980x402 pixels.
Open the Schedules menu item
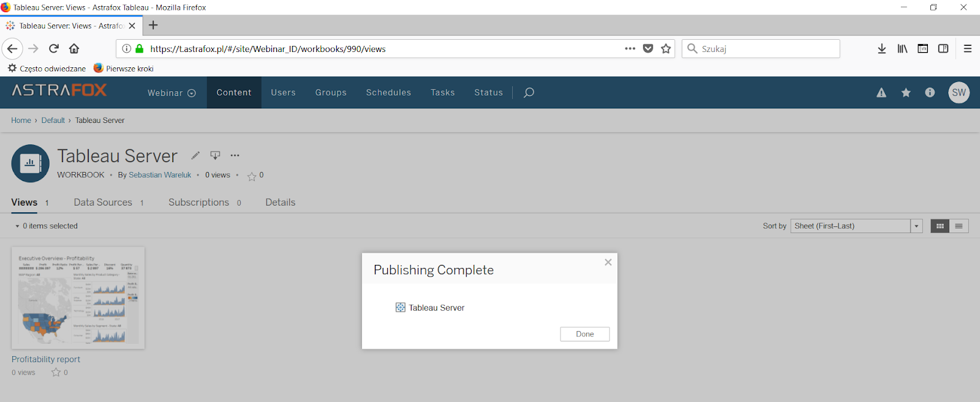[x=388, y=93]
